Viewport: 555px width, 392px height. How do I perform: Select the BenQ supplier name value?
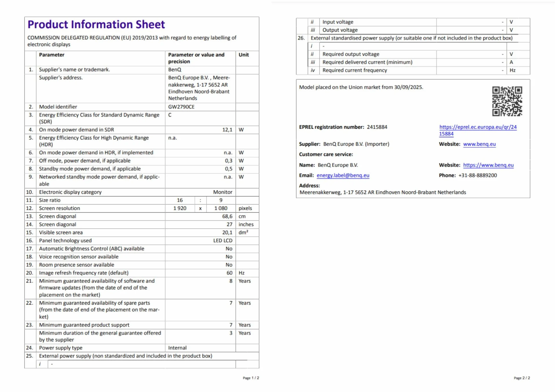click(x=175, y=70)
